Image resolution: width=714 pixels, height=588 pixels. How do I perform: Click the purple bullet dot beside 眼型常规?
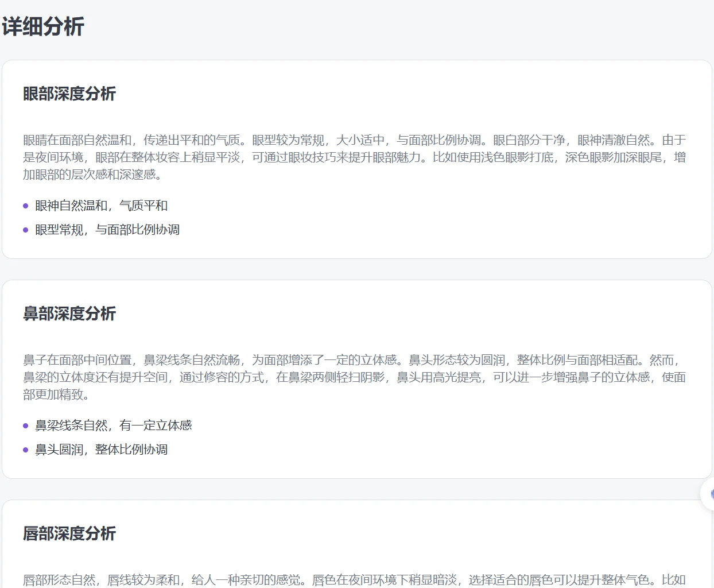25,230
